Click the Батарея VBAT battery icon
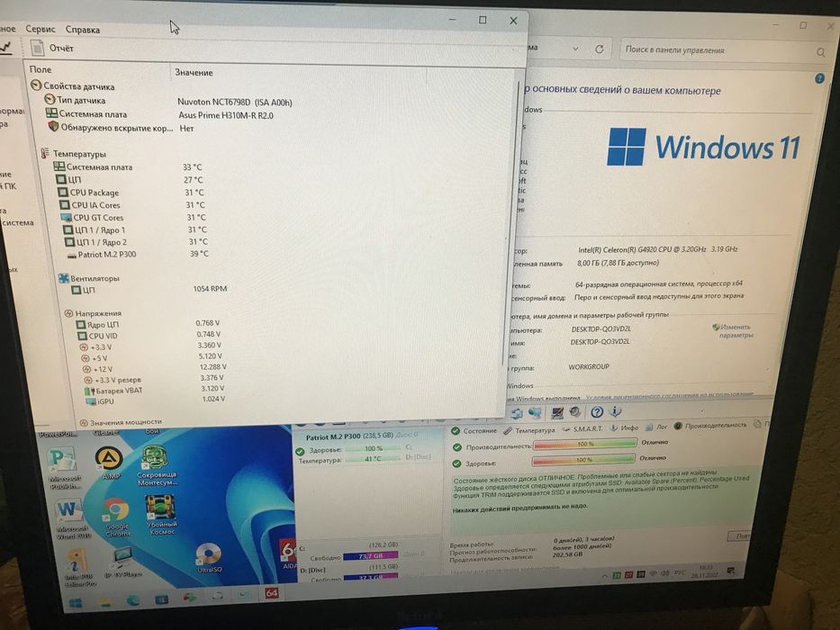 [89, 391]
